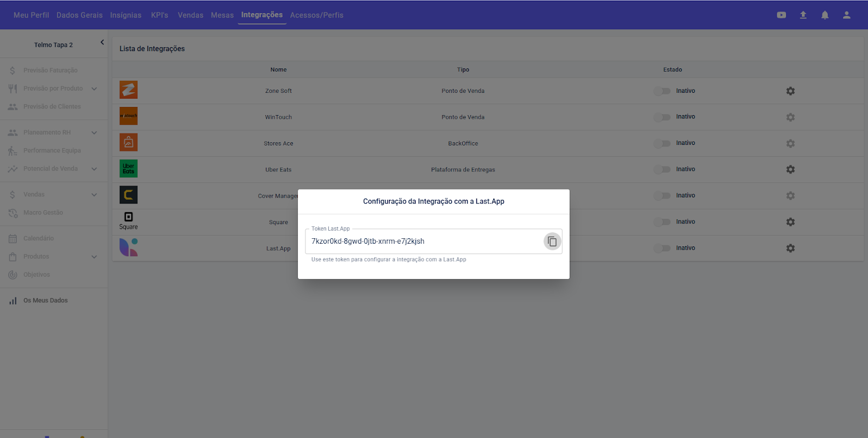The height and width of the screenshot is (438, 868).
Task: Switch to the Acessos/Perfis tab
Action: pos(316,15)
